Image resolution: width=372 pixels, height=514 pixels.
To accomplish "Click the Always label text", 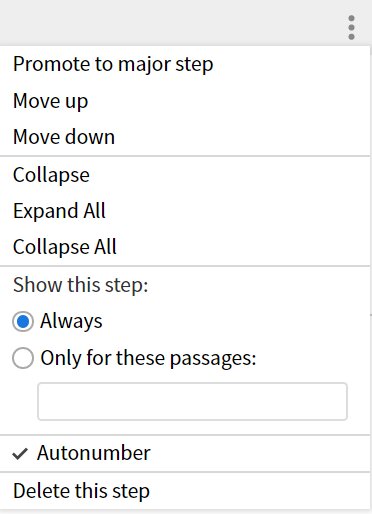I will 71,322.
